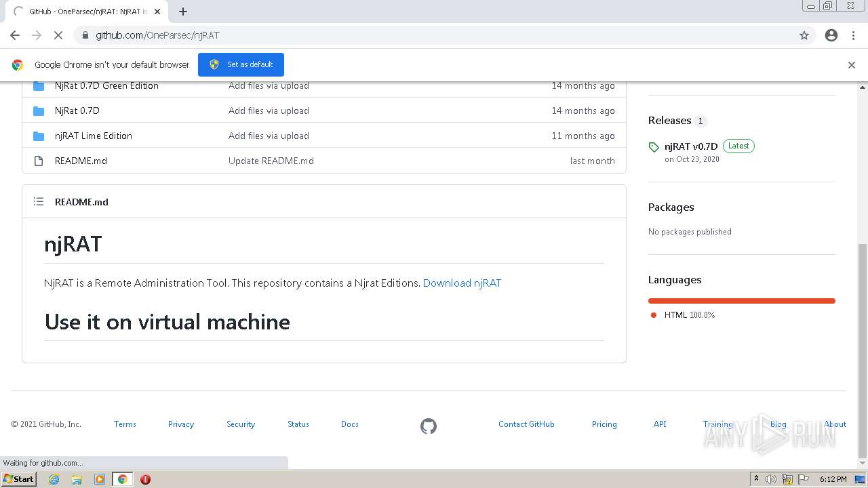Open the media player taskbar icon

[100, 479]
